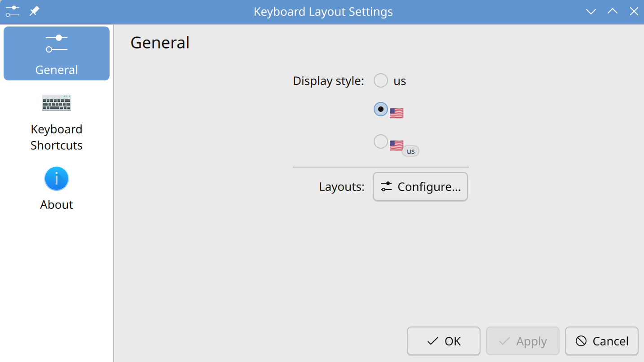
Task: Open the Keyboard Shortcuts page label
Action: (x=57, y=137)
